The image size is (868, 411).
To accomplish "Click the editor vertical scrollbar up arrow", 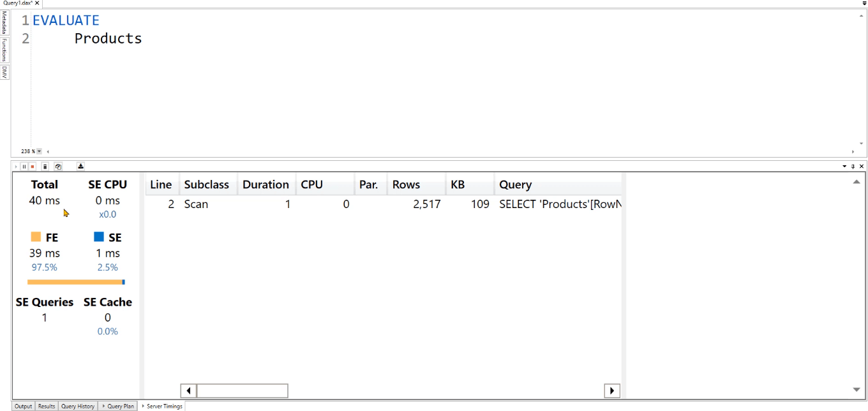I will coord(861,15).
